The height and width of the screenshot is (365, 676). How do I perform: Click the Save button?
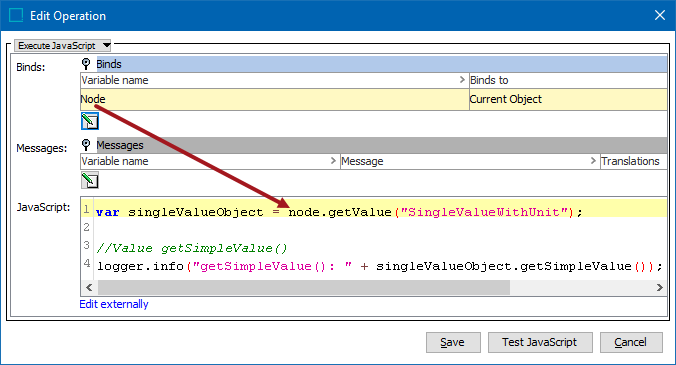(x=453, y=342)
